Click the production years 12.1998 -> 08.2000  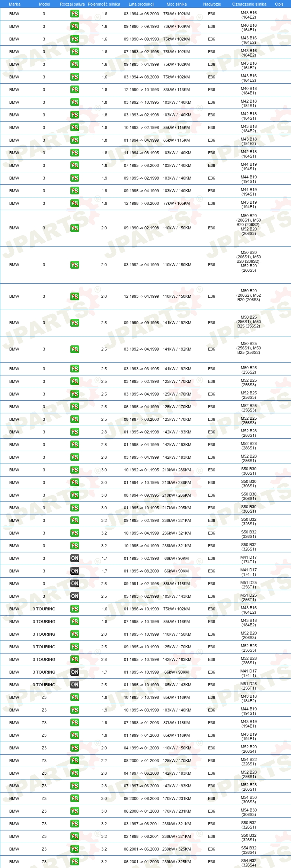point(141,203)
